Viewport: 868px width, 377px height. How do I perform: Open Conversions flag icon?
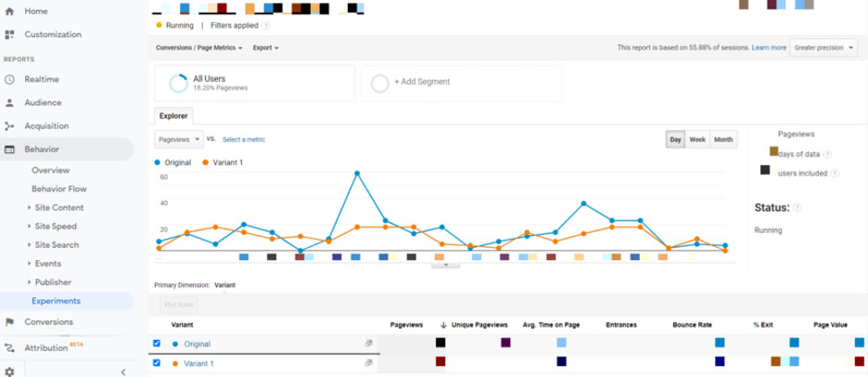tap(9, 322)
